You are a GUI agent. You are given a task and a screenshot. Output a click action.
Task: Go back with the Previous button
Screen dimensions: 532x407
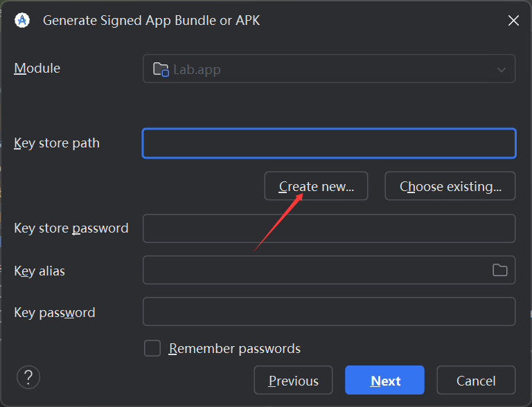[293, 381]
